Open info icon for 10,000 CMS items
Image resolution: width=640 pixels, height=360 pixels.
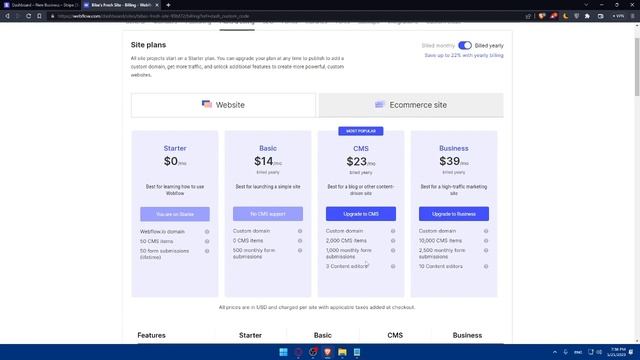(x=486, y=241)
